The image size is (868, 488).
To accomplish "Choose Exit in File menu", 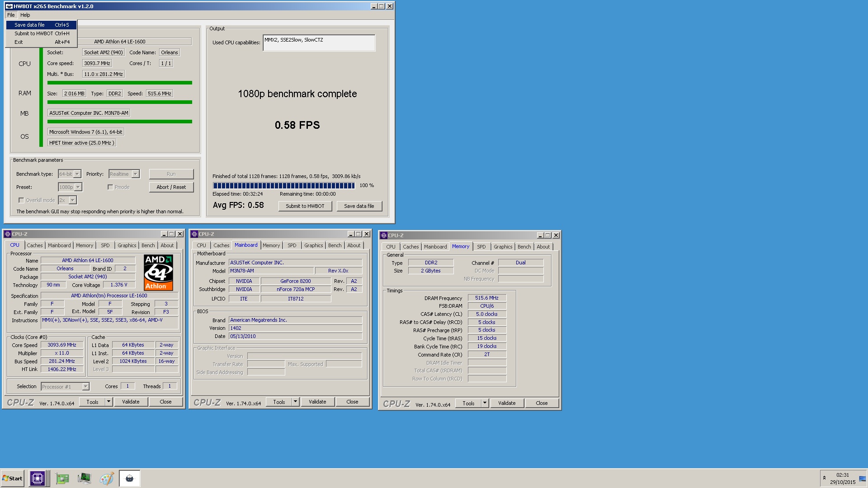I will (41, 42).
